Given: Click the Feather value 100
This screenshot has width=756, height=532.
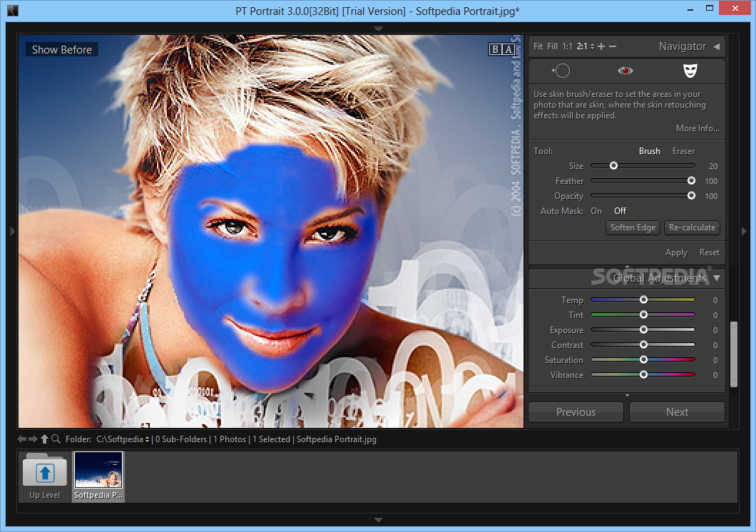Looking at the screenshot, I should [711, 181].
